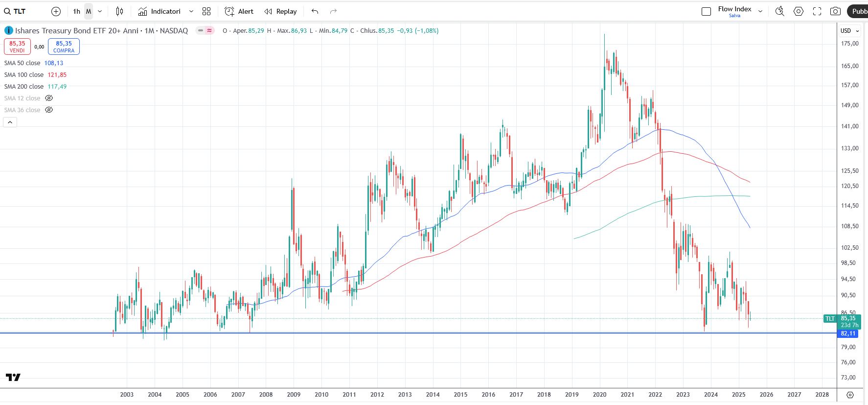Click the Pubblica button
868x405 pixels.
[858, 11]
